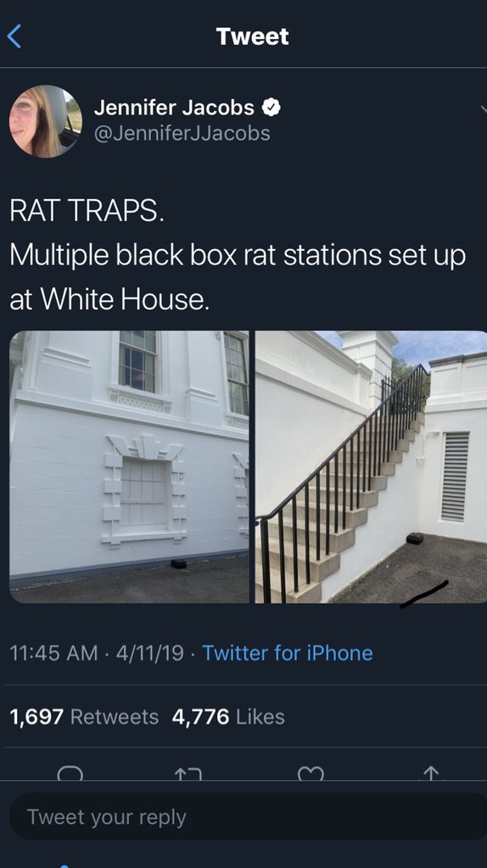Go back using the blue back arrow
This screenshot has width=487, height=868.
(x=14, y=36)
